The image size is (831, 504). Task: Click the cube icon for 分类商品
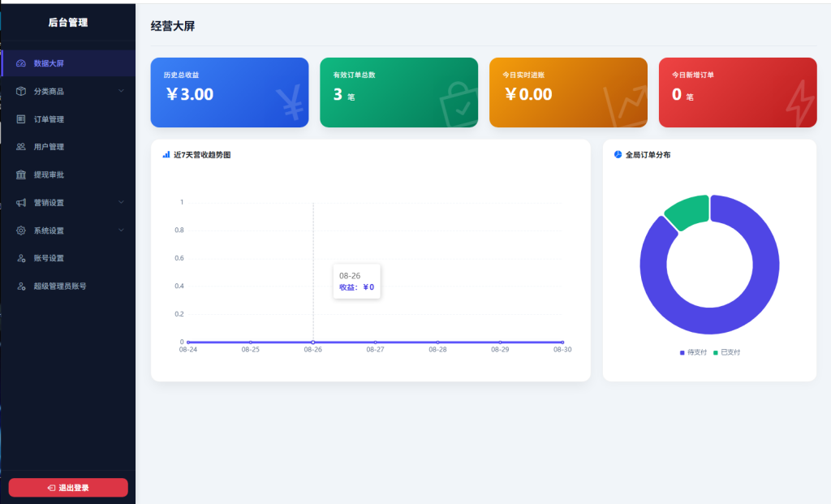coord(20,91)
